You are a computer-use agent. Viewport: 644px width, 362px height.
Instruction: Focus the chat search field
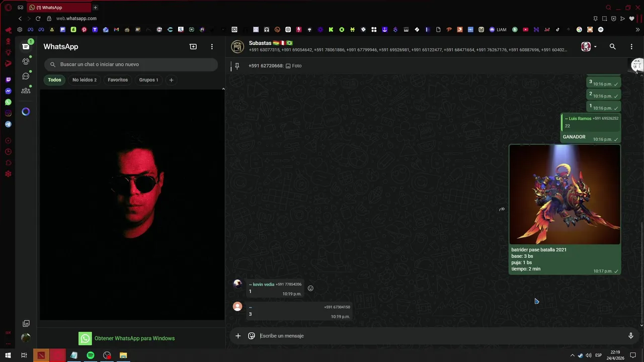tap(131, 64)
